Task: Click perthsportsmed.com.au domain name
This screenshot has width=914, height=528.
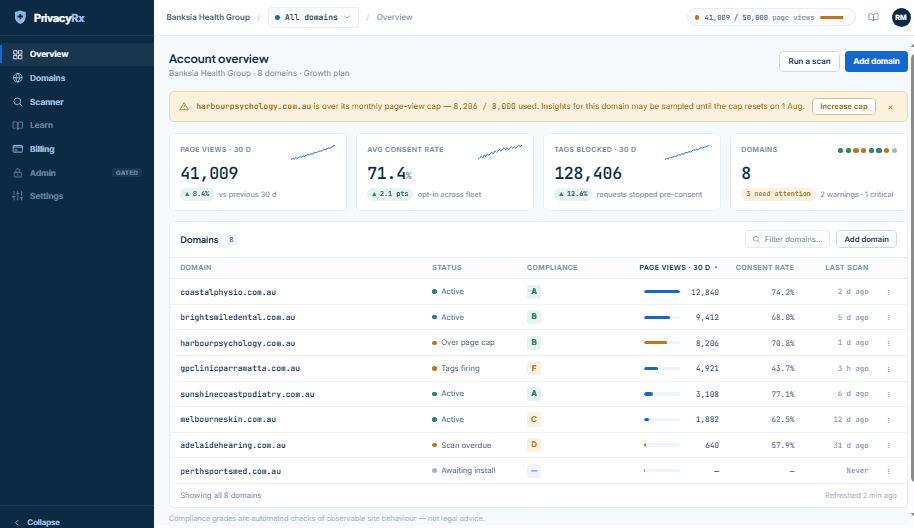Action: point(230,471)
